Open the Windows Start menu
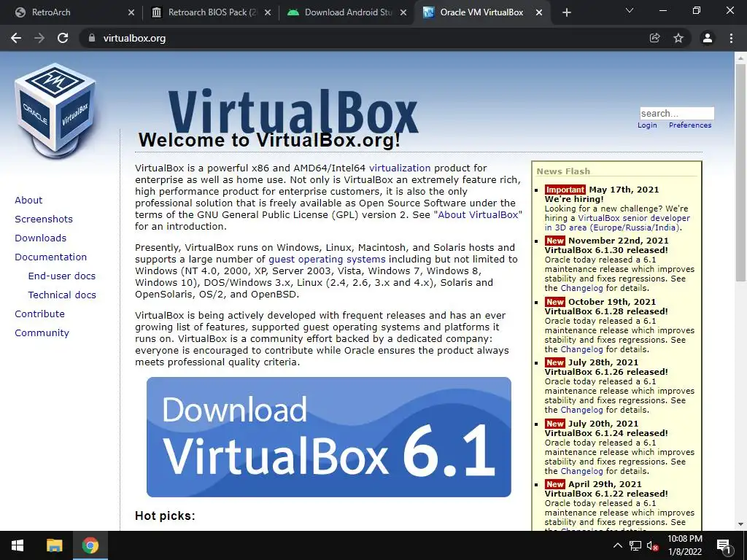This screenshot has width=747, height=560. coord(18,545)
